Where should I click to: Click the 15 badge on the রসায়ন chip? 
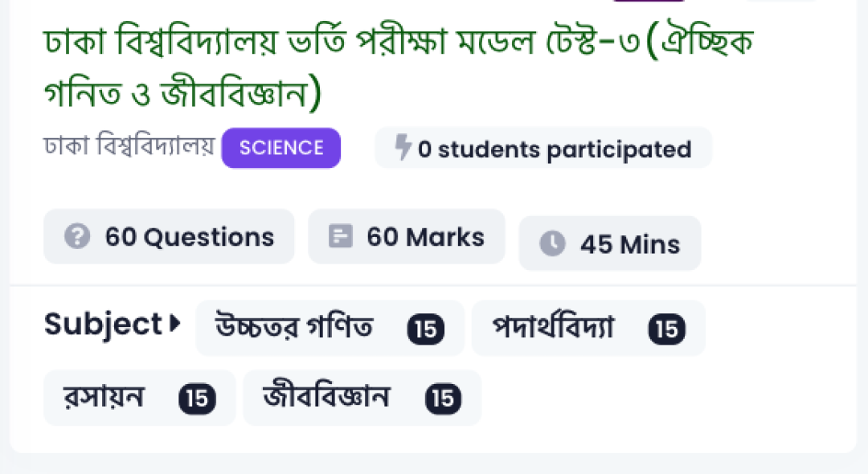198,398
